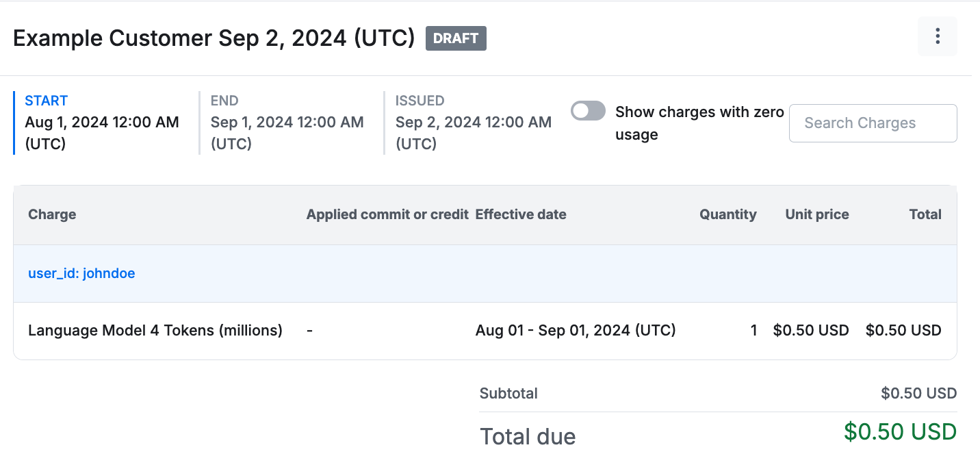The image size is (980, 467).
Task: Select the END date block
Action: (x=287, y=123)
